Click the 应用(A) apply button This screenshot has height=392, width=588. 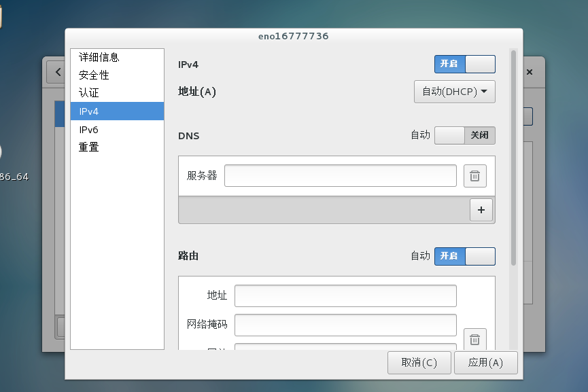pyautogui.click(x=485, y=363)
